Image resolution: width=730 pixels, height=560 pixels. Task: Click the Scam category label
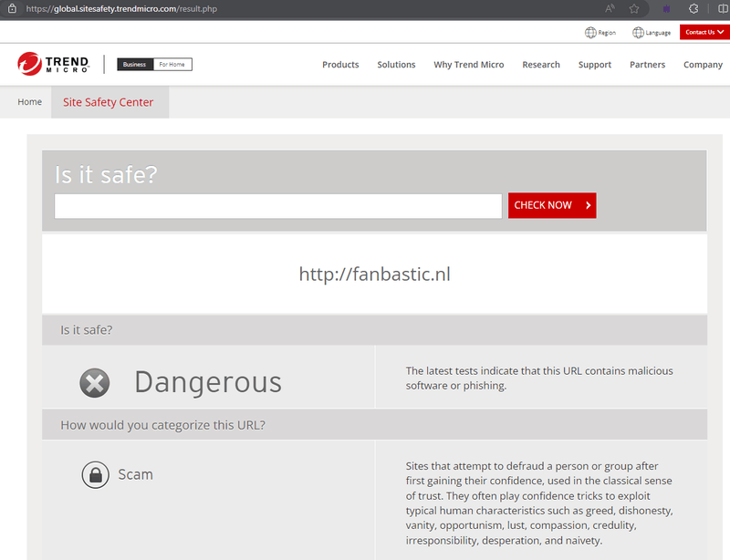tap(135, 474)
